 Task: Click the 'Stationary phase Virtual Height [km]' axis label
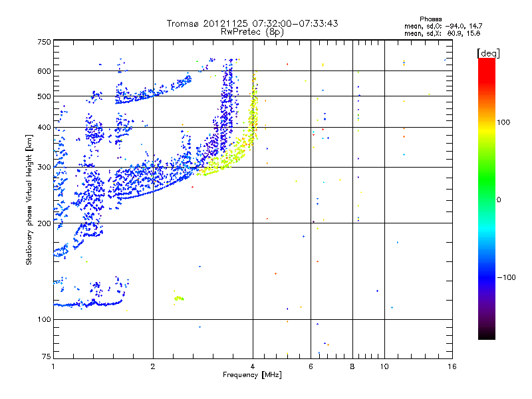click(29, 200)
